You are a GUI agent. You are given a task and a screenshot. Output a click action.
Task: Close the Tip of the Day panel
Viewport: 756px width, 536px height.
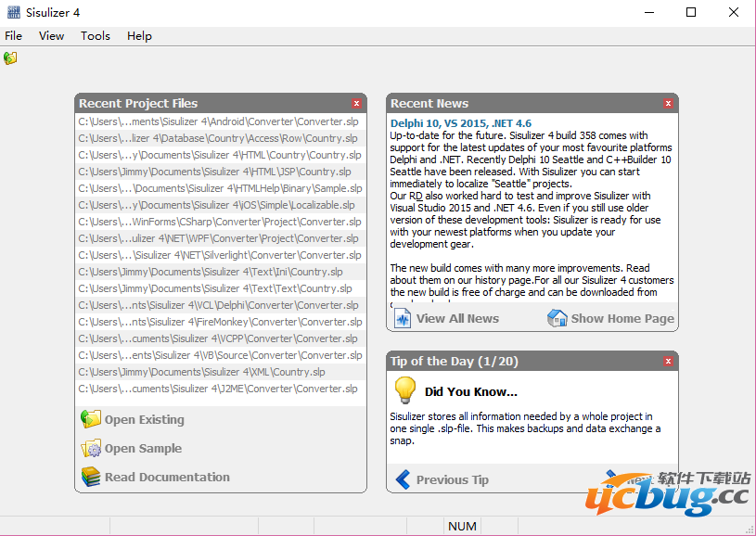click(x=669, y=362)
